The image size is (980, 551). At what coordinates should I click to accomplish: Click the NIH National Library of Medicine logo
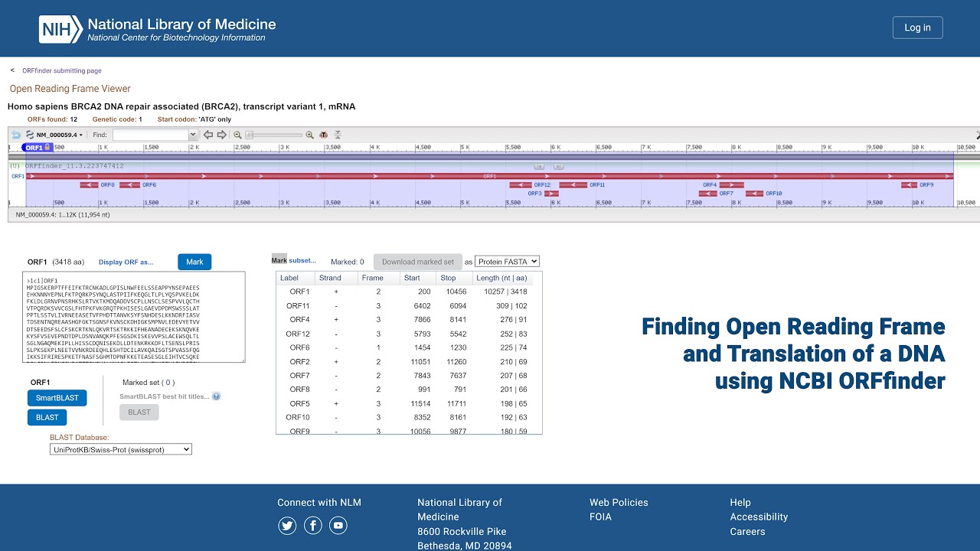(x=158, y=29)
